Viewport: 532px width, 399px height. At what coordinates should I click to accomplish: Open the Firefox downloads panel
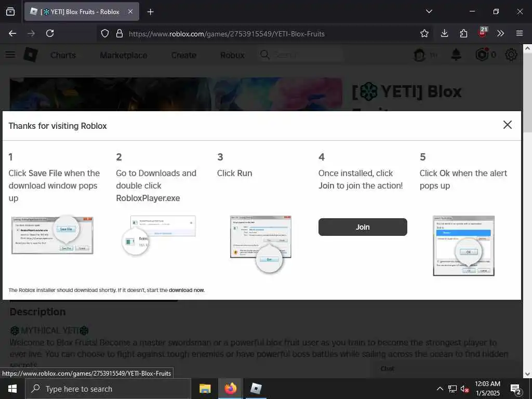pyautogui.click(x=445, y=33)
